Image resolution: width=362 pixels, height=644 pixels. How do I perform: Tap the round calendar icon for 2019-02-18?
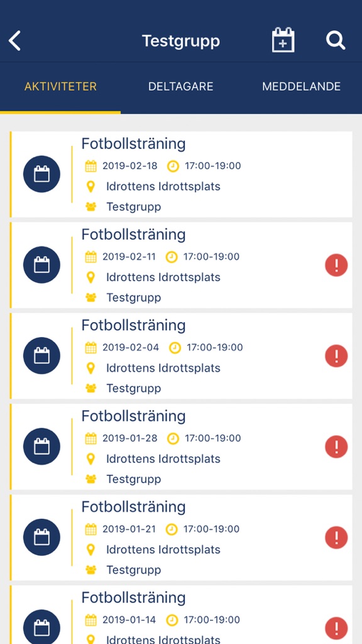click(42, 174)
